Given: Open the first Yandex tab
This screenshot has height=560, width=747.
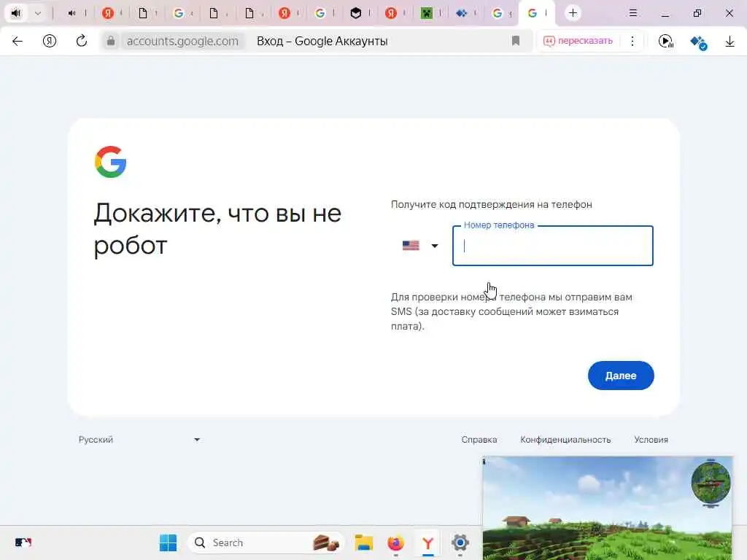Looking at the screenshot, I should pos(108,13).
